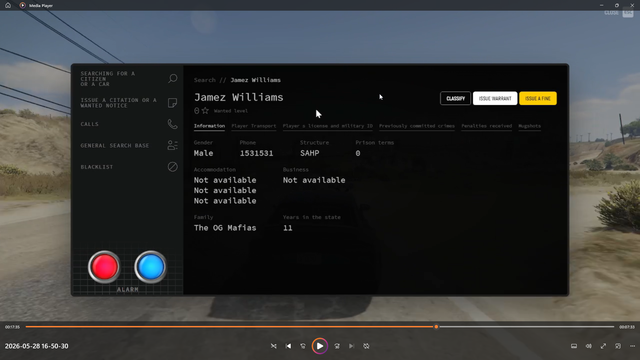Skip back a few seconds
This screenshot has height=360, width=640.
(x=303, y=346)
